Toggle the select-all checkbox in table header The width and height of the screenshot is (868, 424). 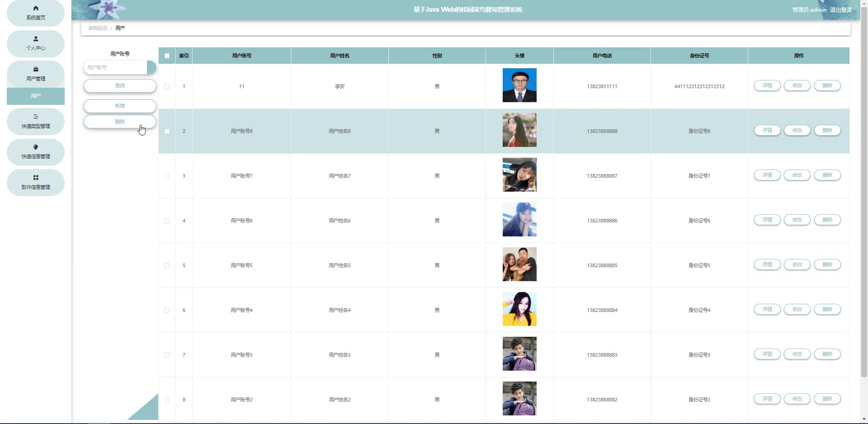pyautogui.click(x=167, y=56)
